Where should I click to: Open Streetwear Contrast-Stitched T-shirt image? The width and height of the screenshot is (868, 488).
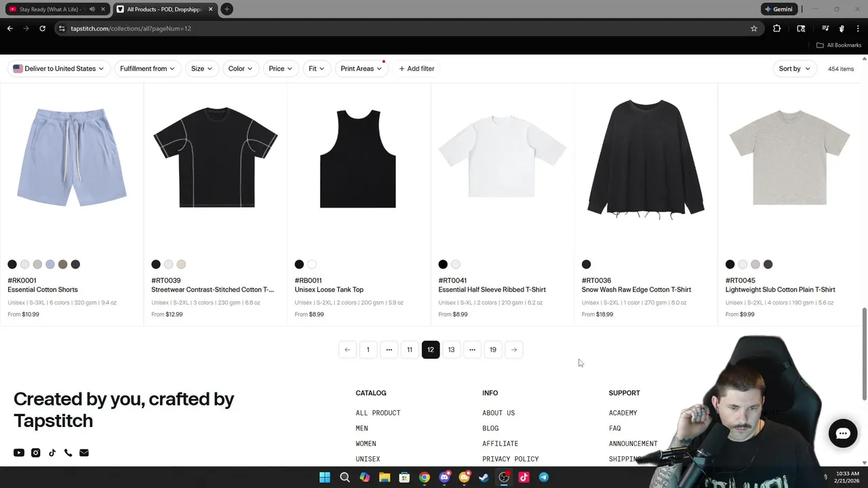tap(215, 157)
